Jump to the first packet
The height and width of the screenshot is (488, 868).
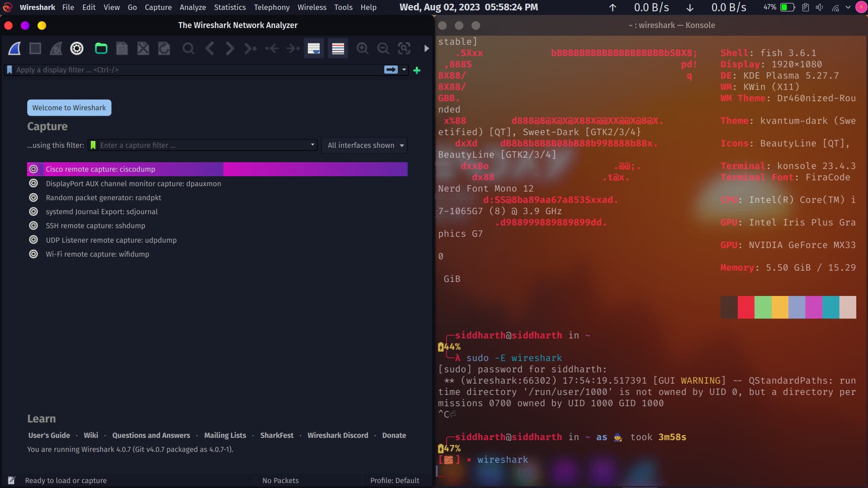(x=272, y=48)
